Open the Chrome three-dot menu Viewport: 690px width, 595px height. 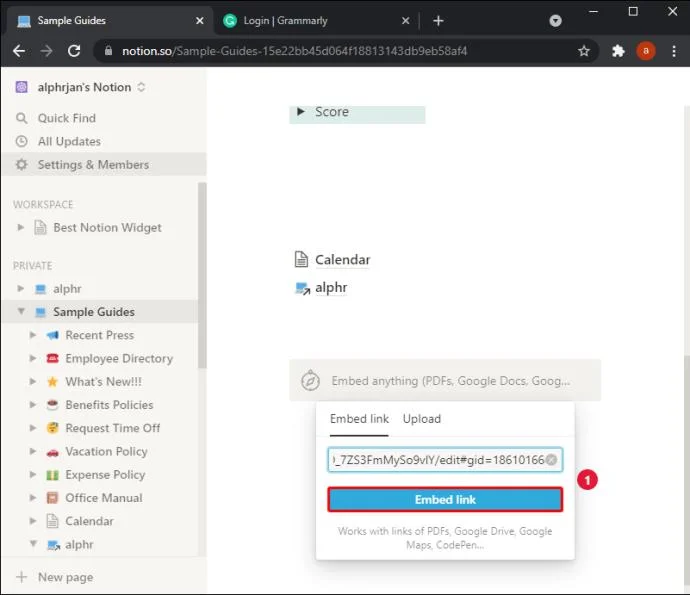[674, 51]
